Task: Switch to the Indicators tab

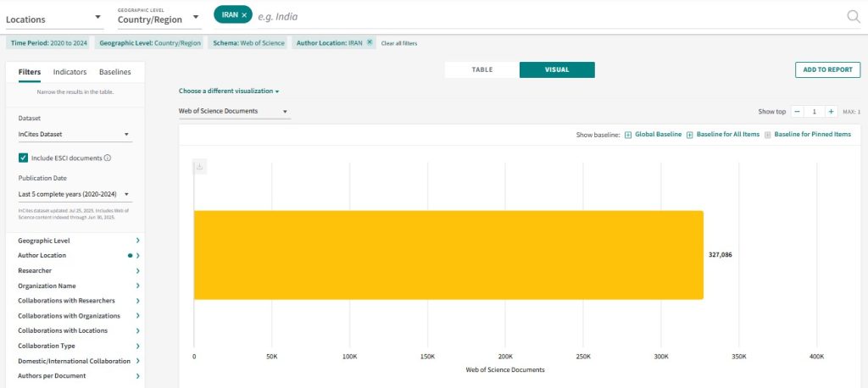Action: point(70,72)
